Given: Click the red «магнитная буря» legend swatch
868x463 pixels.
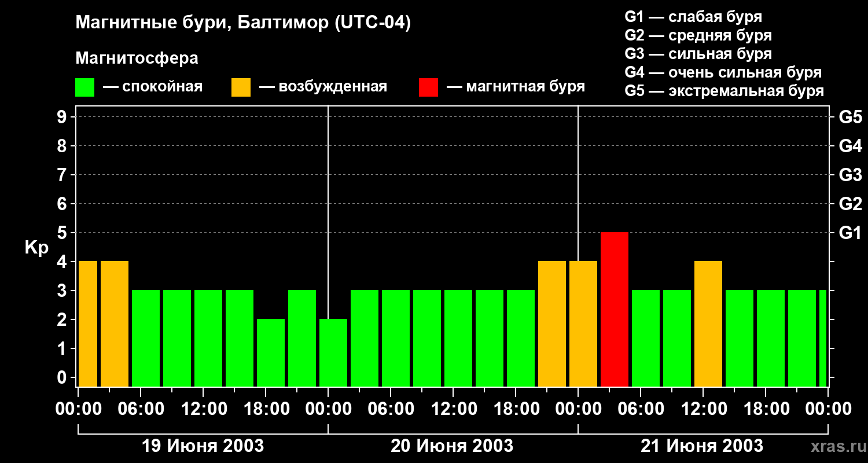Looking at the screenshot, I should [x=429, y=87].
